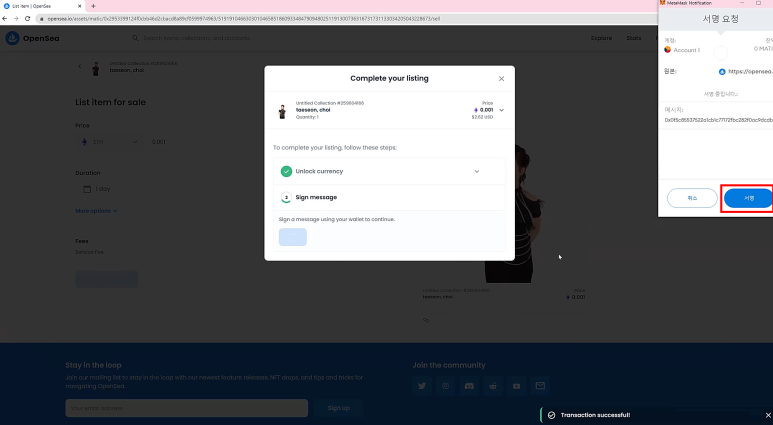Click the item thumbnail next to taeseon, choi
This screenshot has height=425, width=773.
coord(96,69)
